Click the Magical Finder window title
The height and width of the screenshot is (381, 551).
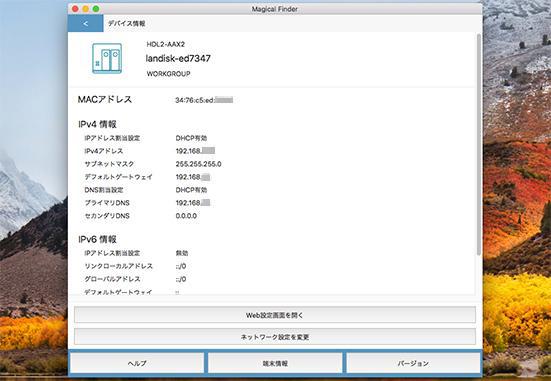(274, 9)
